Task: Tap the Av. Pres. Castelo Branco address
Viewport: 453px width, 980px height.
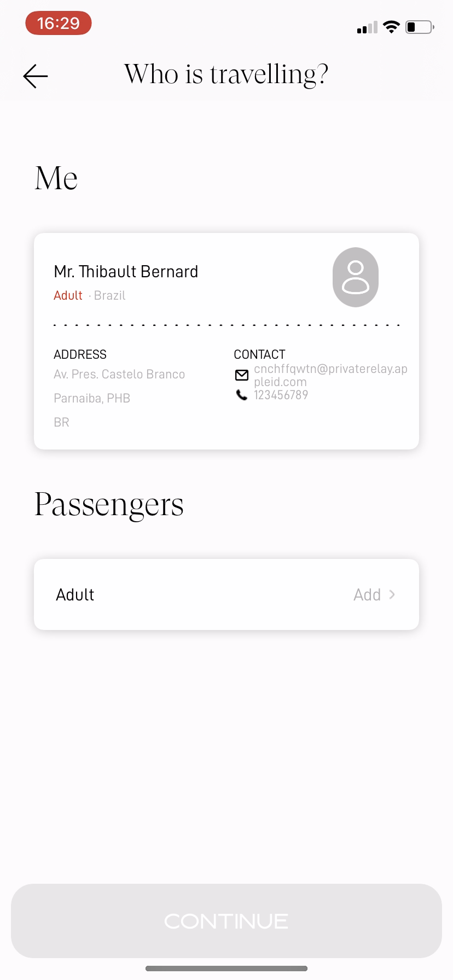Action: point(119,374)
